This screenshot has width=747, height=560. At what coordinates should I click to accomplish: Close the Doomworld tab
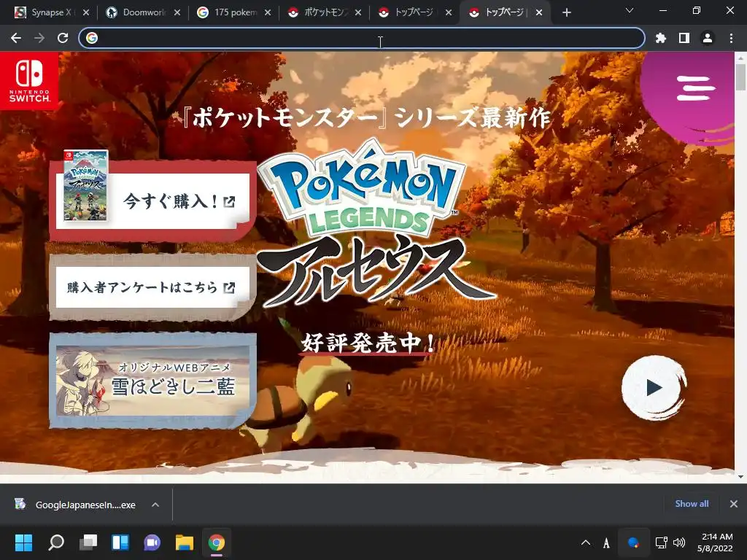tap(177, 13)
